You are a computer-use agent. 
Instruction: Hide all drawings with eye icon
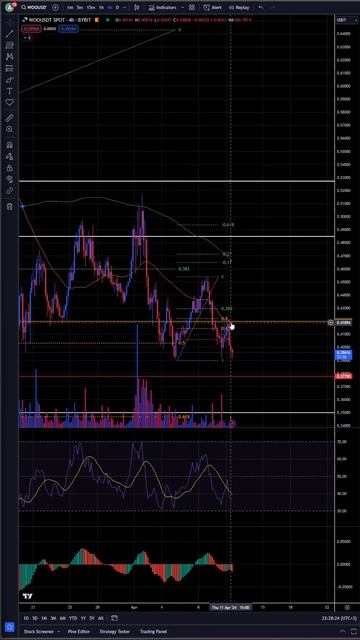[9, 179]
